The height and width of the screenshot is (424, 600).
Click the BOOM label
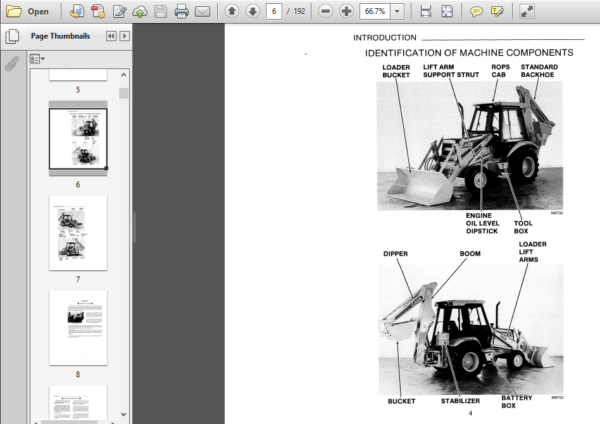[x=470, y=254]
